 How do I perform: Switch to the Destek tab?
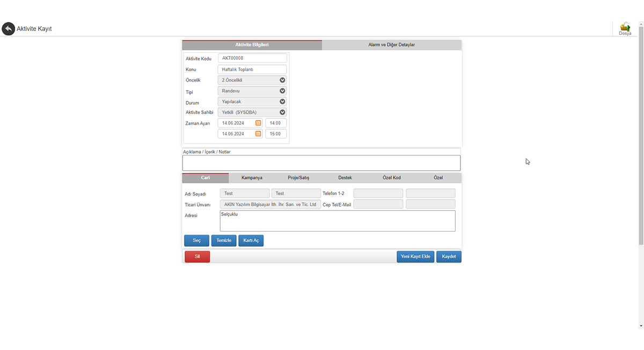[x=345, y=178]
